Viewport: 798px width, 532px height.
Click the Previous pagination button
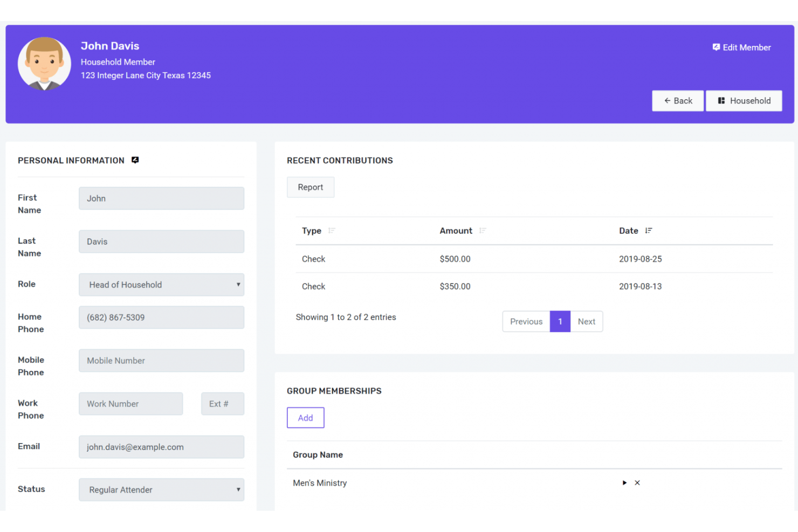tap(526, 321)
